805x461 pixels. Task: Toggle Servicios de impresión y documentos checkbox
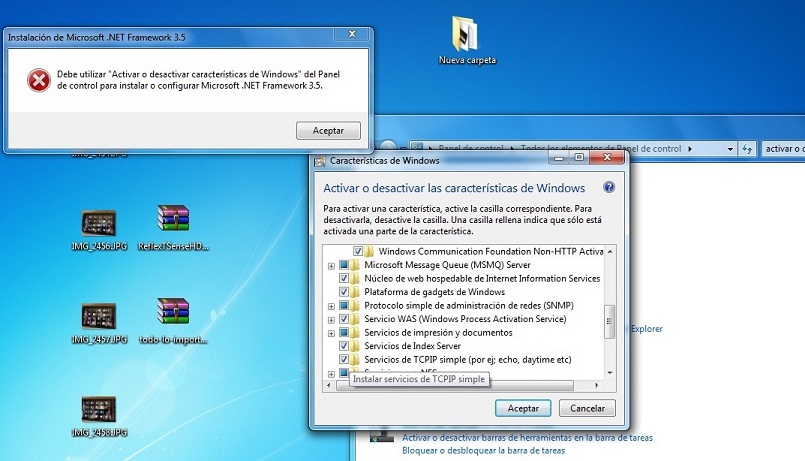(343, 333)
